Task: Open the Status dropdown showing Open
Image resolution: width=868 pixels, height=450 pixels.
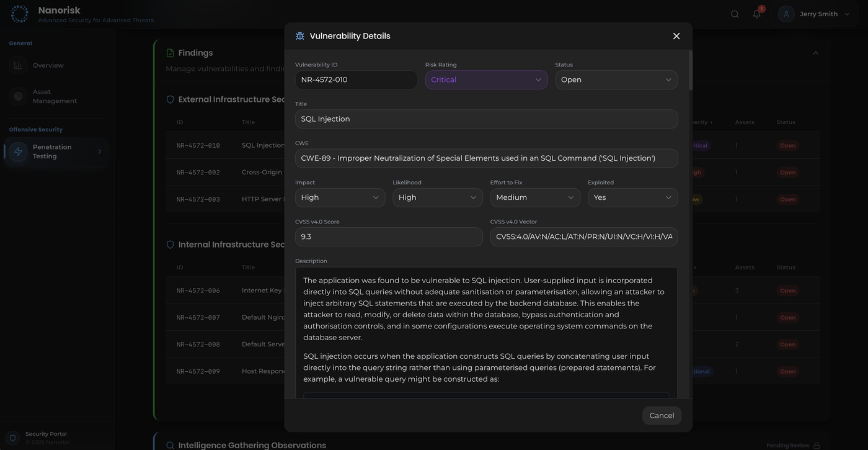Action: (616, 79)
